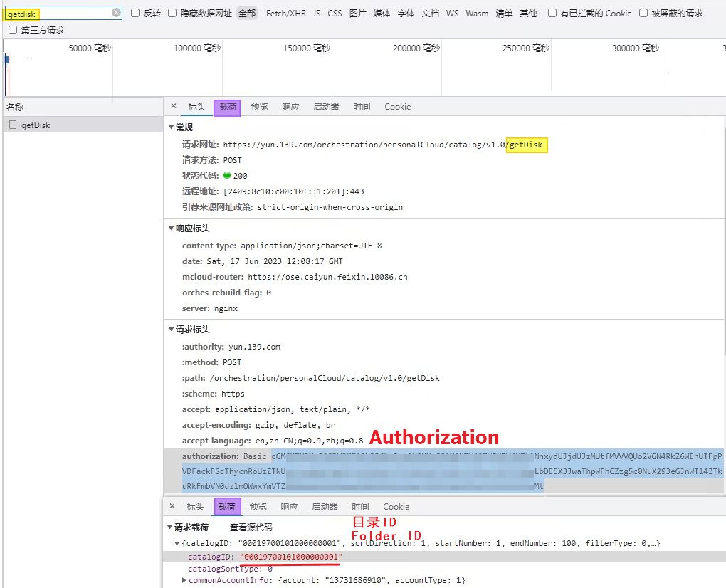Screen dimensions: 726x588
Task: Tick the 被屏蔽的请求 checkbox
Action: [x=643, y=13]
